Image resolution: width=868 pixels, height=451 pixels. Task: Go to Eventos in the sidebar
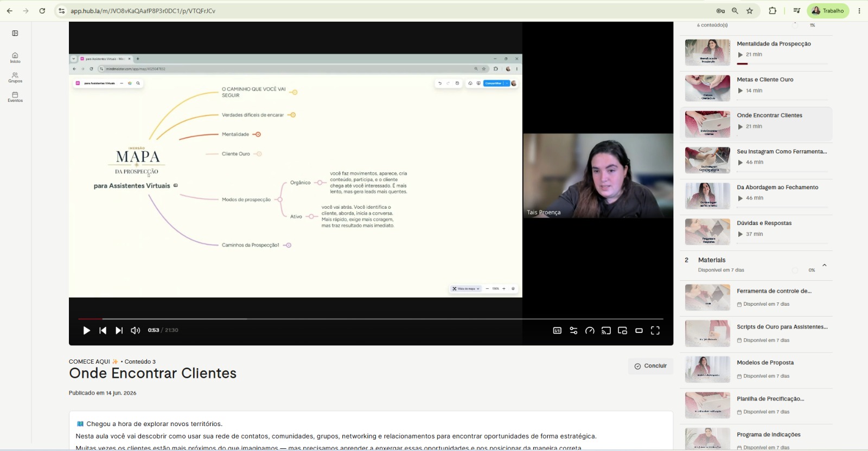click(x=15, y=97)
